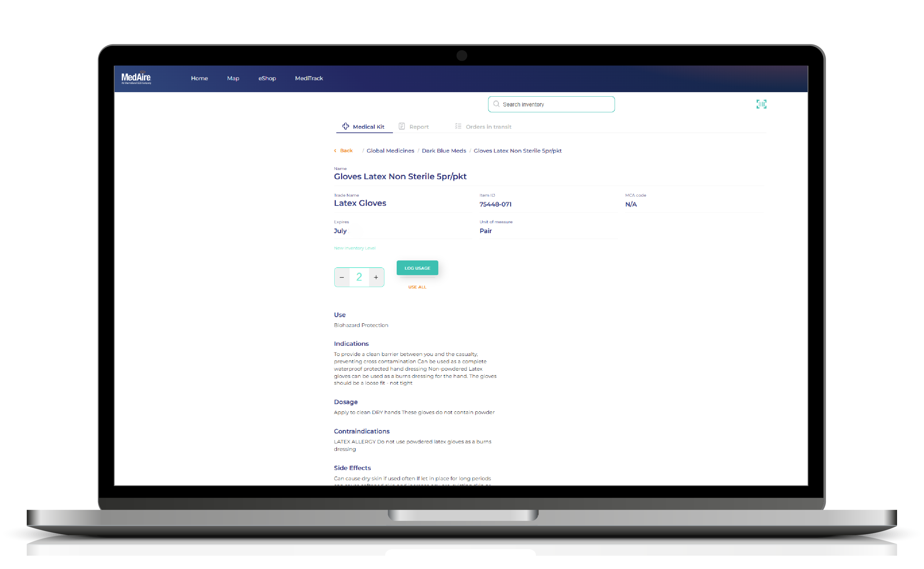The height and width of the screenshot is (569, 924).
Task: Click the quantity input field
Action: click(358, 276)
